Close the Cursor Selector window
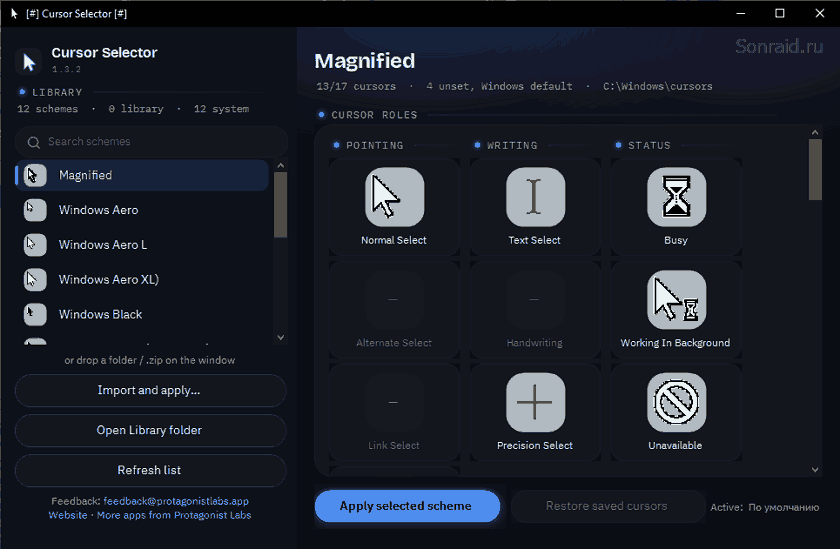This screenshot has width=840, height=549. pos(820,13)
